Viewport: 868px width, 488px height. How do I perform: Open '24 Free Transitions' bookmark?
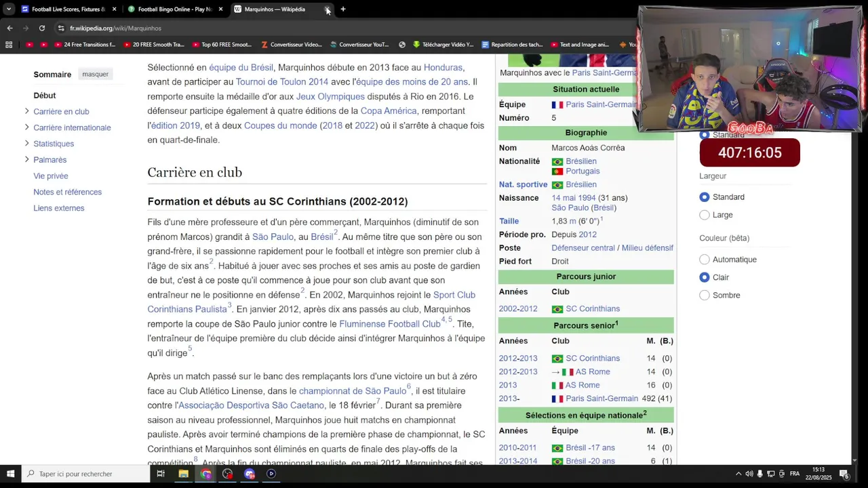(x=85, y=45)
